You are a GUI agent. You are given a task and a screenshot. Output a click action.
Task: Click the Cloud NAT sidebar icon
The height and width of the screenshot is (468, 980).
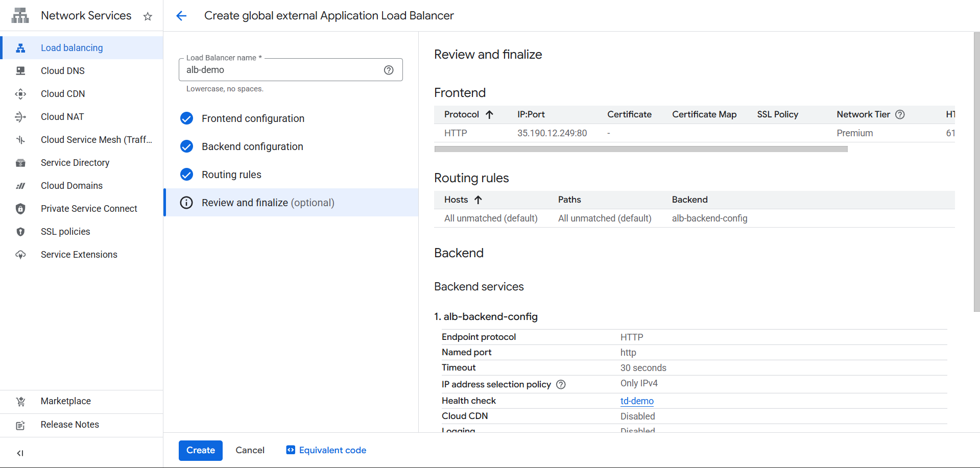coord(20,117)
